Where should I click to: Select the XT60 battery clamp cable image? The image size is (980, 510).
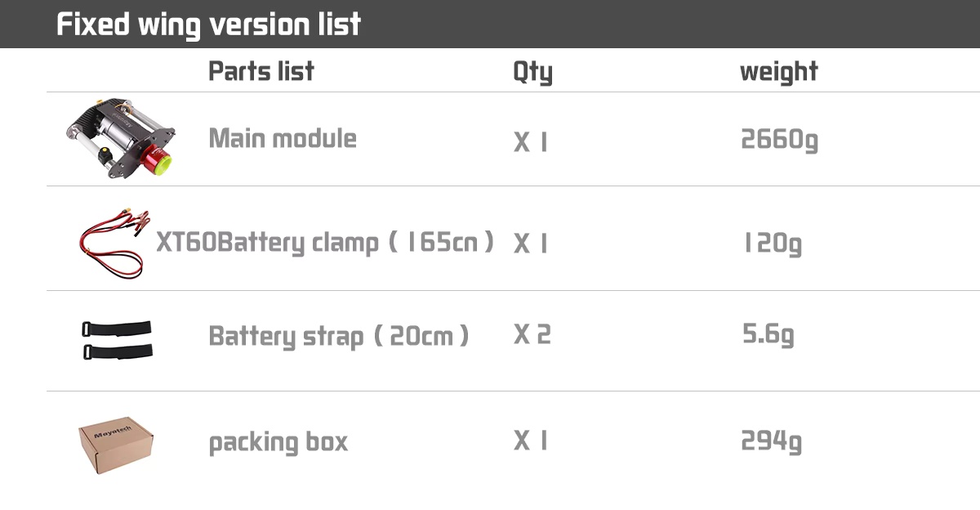pyautogui.click(x=114, y=241)
